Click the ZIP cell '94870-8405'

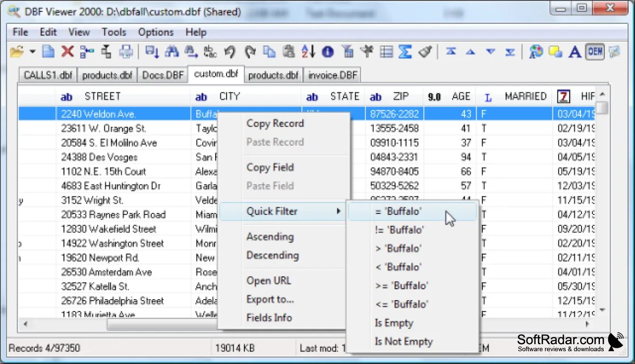pos(394,171)
